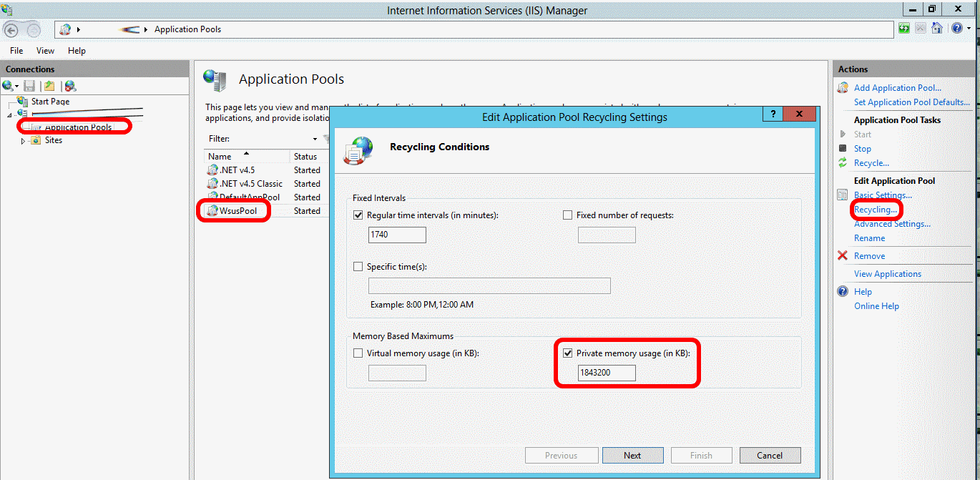Uncheck Regular time intervals checkbox
Viewport: 980px width, 480px height.
356,215
